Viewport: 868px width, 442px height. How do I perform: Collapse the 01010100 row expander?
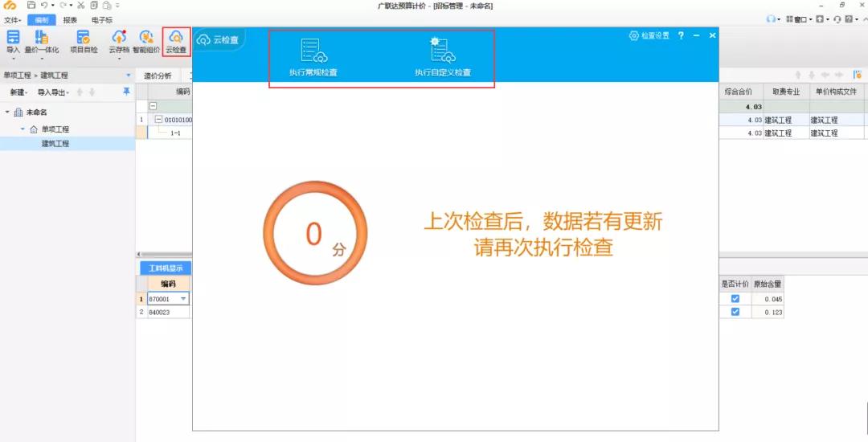pyautogui.click(x=159, y=120)
